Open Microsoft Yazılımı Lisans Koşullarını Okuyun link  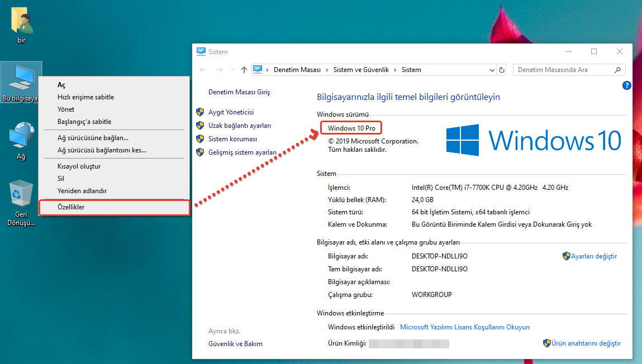coord(464,327)
